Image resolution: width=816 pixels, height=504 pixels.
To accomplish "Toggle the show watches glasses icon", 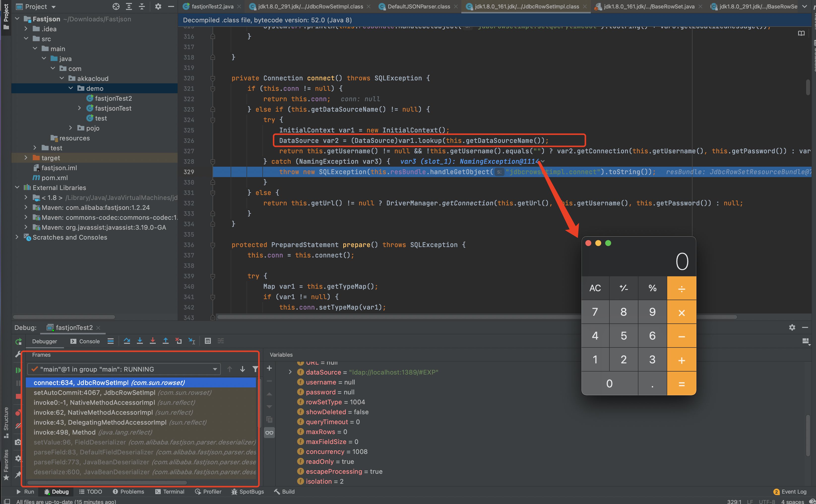I will [x=269, y=433].
